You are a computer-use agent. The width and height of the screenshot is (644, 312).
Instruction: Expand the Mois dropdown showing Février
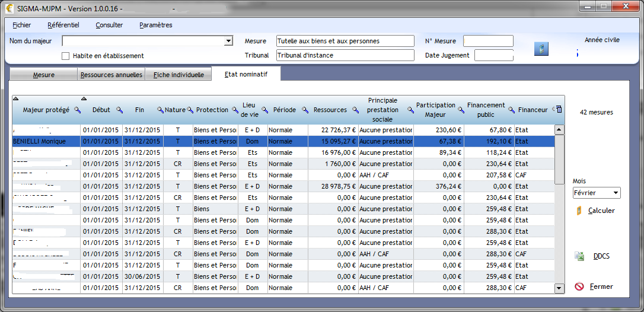[616, 193]
